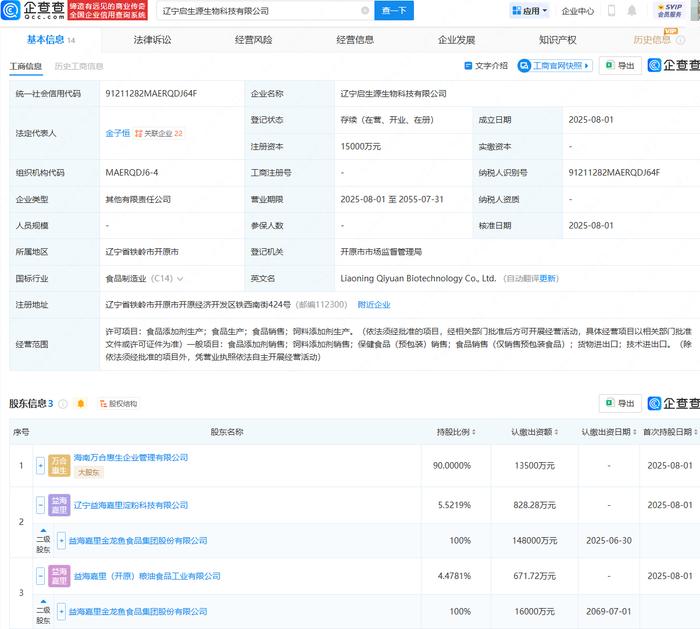Expand 金龙鱼 sub-shareholder with 16000万元

pos(61,611)
